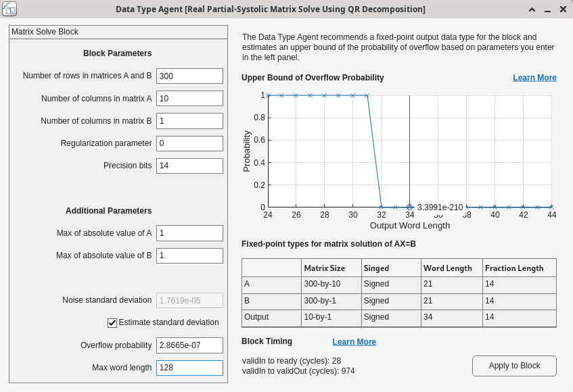Uncheck Estimate standard deviation

pos(112,322)
